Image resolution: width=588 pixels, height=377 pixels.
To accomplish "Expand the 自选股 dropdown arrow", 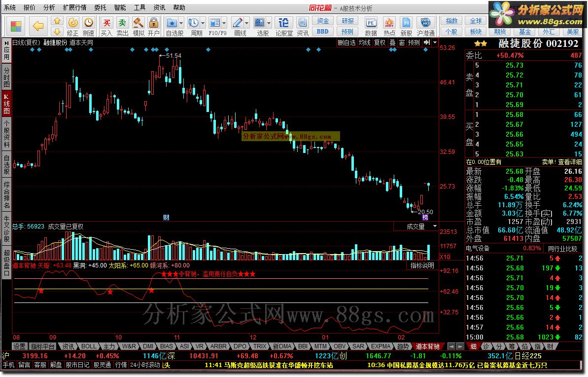I will (x=181, y=23).
